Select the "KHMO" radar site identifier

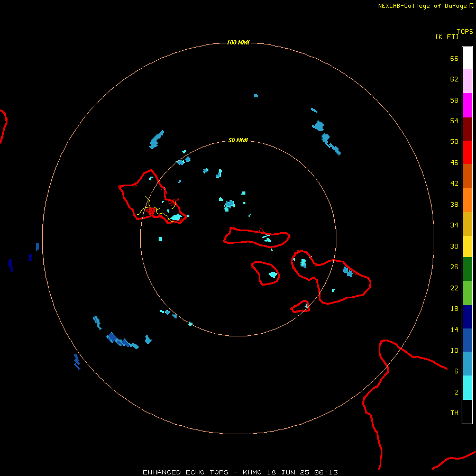point(252,472)
